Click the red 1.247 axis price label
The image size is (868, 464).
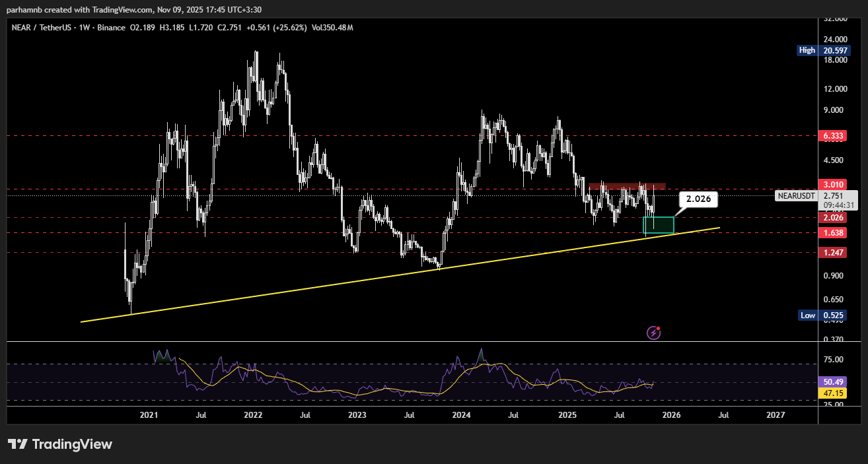pyautogui.click(x=832, y=253)
